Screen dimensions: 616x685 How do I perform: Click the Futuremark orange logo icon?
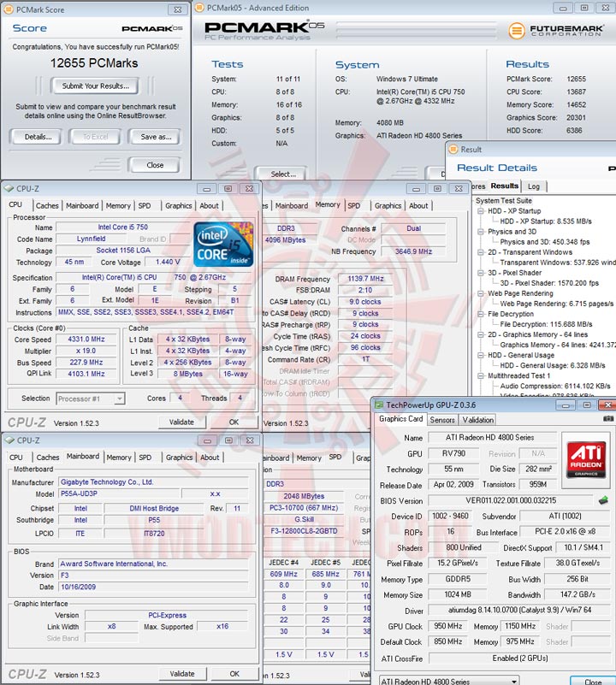click(x=516, y=31)
